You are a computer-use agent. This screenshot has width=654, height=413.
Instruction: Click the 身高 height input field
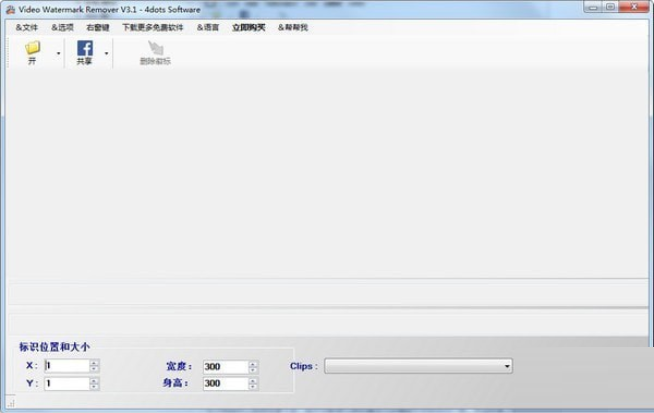[x=224, y=383]
